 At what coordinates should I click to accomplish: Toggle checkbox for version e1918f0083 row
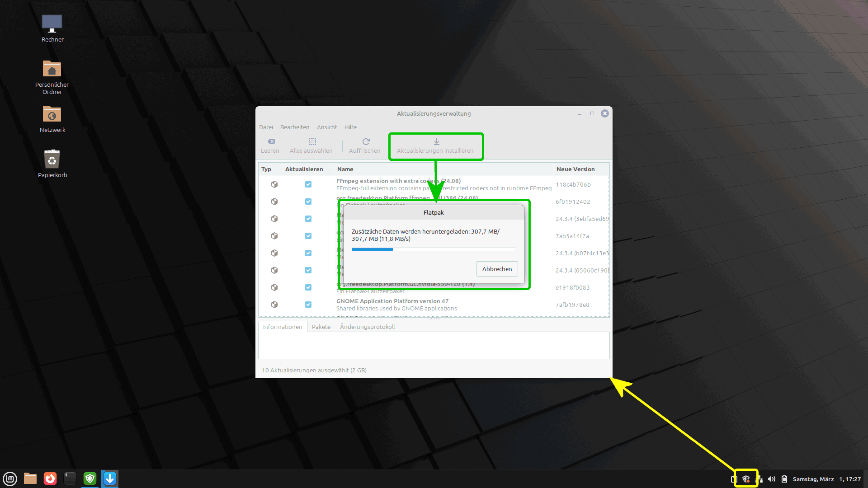[x=308, y=287]
